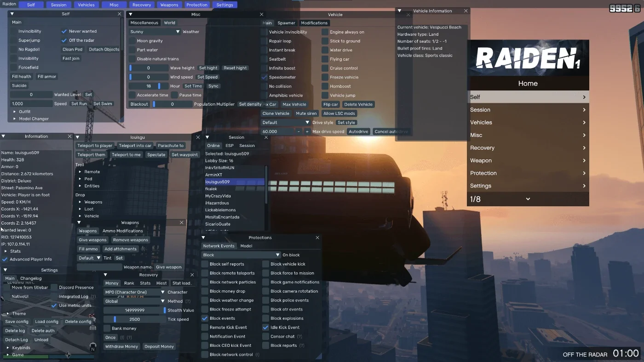Uncheck Off the radar option

(64, 40)
